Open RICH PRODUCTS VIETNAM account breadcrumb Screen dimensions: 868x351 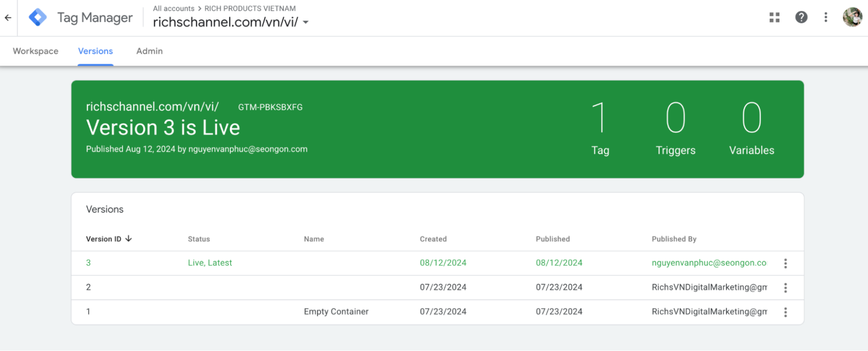250,9
